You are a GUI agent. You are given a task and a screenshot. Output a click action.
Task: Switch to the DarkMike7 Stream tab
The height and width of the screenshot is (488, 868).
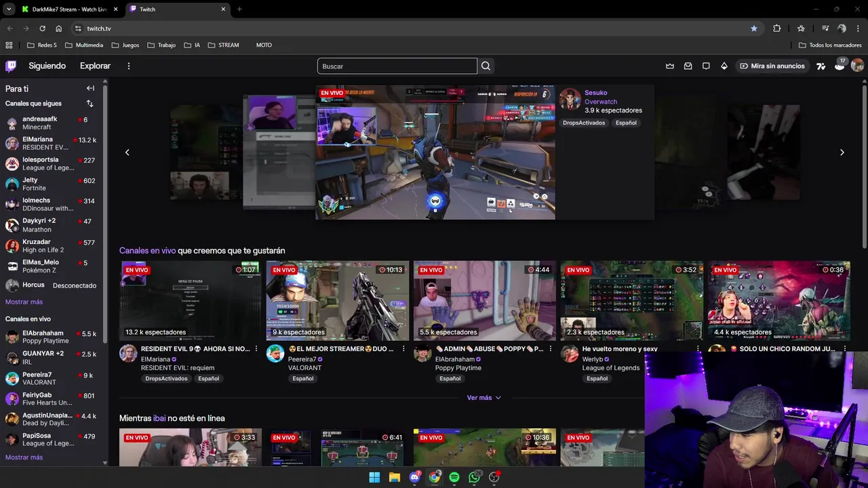pyautogui.click(x=69, y=9)
